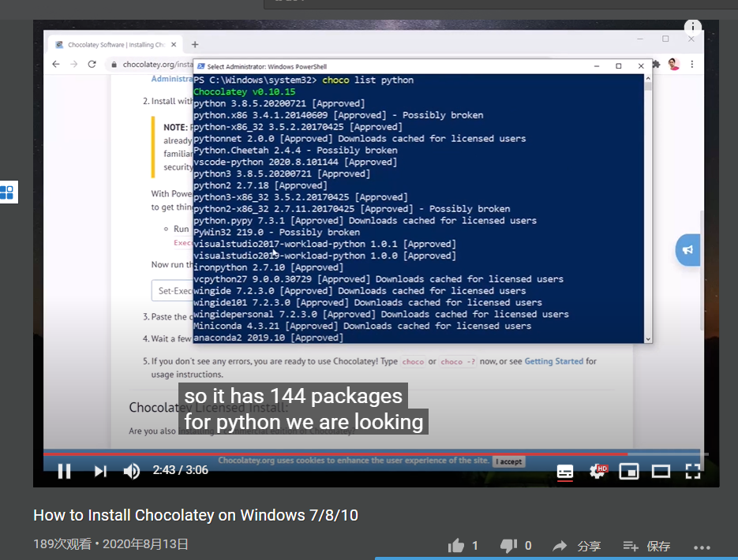Click the lock icon in address bar
Viewport: 738px width, 560px height.
(114, 65)
